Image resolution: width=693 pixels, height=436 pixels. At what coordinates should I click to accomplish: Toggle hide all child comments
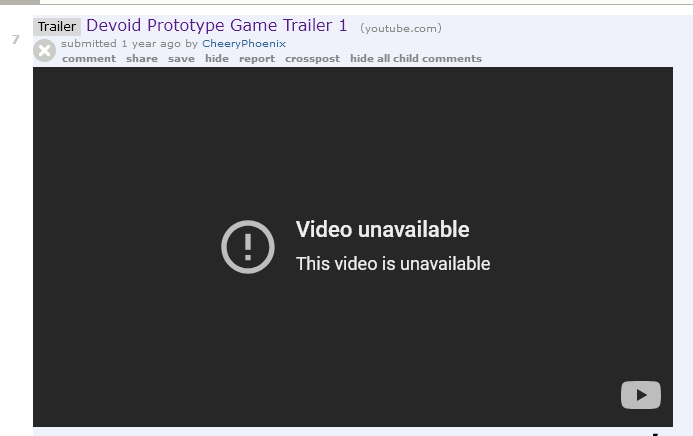(x=416, y=58)
